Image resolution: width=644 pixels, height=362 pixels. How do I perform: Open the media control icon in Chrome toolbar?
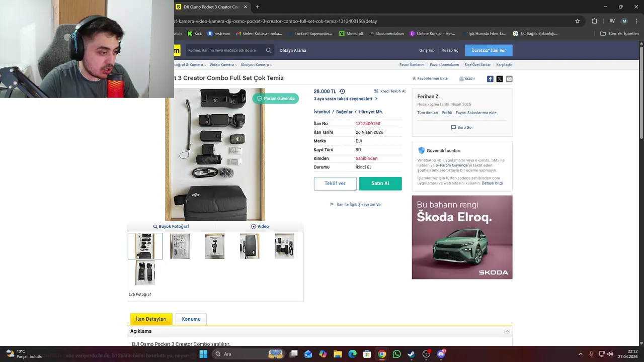click(612, 21)
